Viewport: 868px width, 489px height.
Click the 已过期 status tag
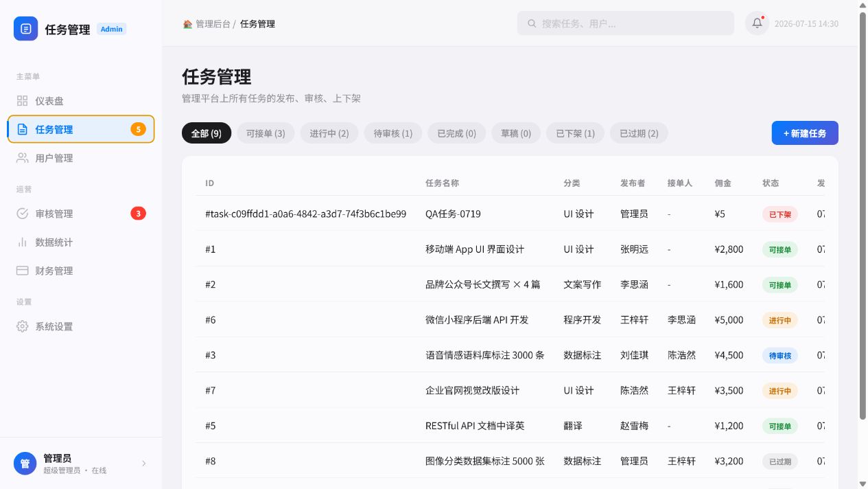pos(780,462)
